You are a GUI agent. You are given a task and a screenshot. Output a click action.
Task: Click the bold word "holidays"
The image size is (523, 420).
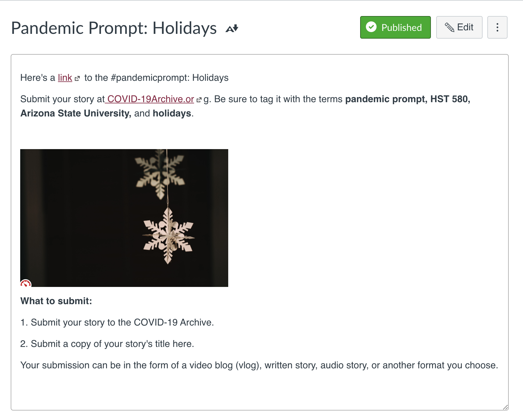coord(172,113)
